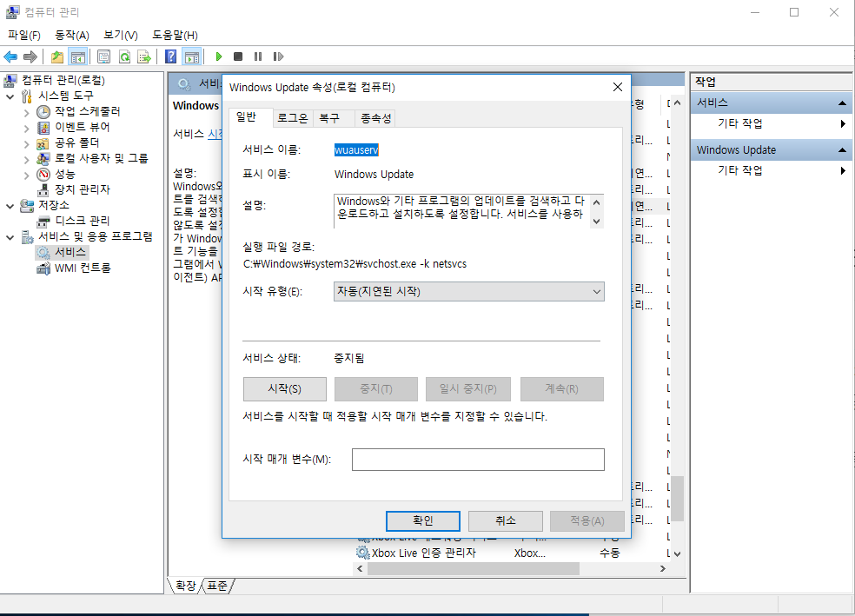Click the 공유 폴더 tree icon
Image resolution: width=855 pixels, height=616 pixels.
coord(43,143)
